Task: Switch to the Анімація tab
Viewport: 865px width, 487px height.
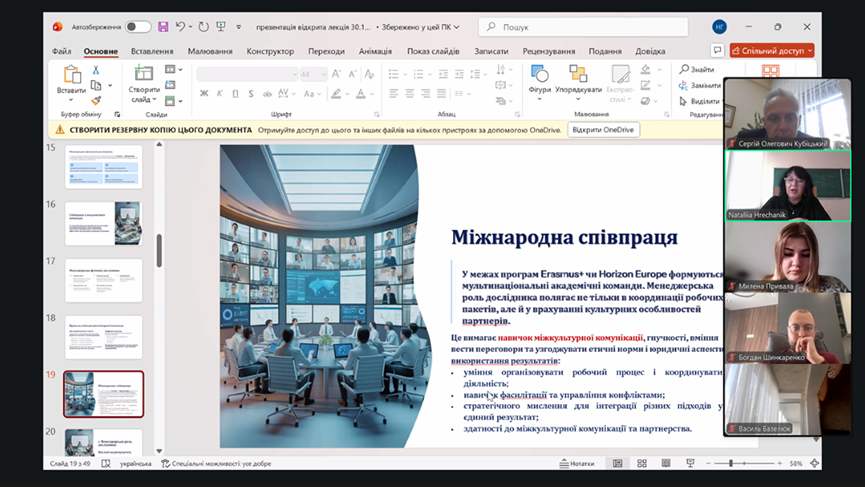Action: [375, 51]
